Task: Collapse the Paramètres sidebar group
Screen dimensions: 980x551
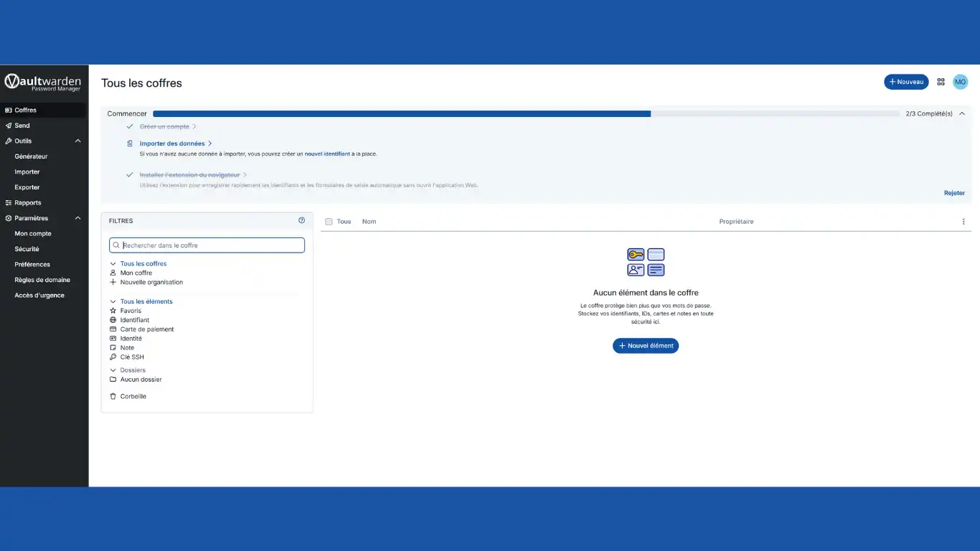Action: [x=78, y=218]
